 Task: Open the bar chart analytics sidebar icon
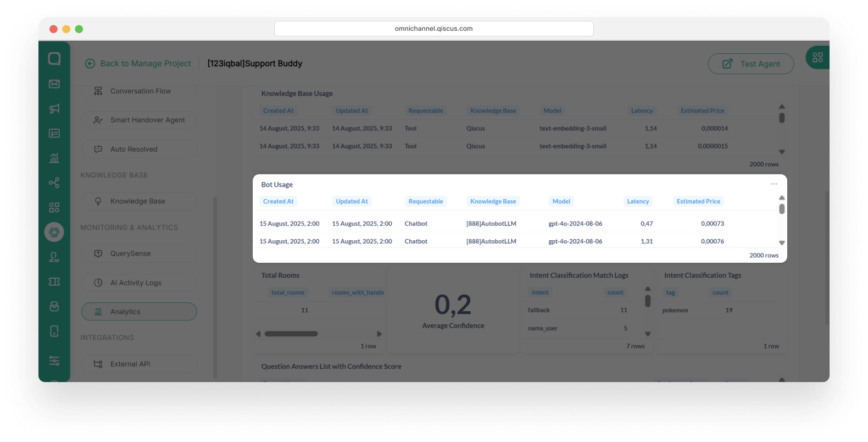tap(54, 158)
